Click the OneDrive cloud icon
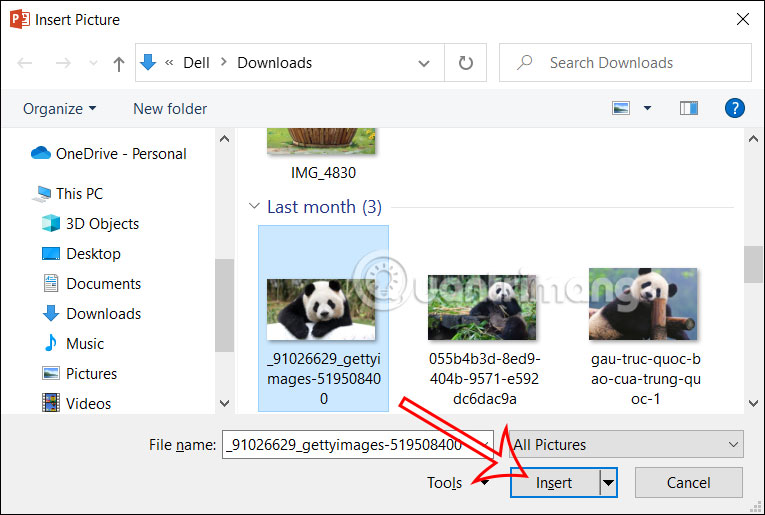Screen dimensions: 765x515 [x=40, y=153]
